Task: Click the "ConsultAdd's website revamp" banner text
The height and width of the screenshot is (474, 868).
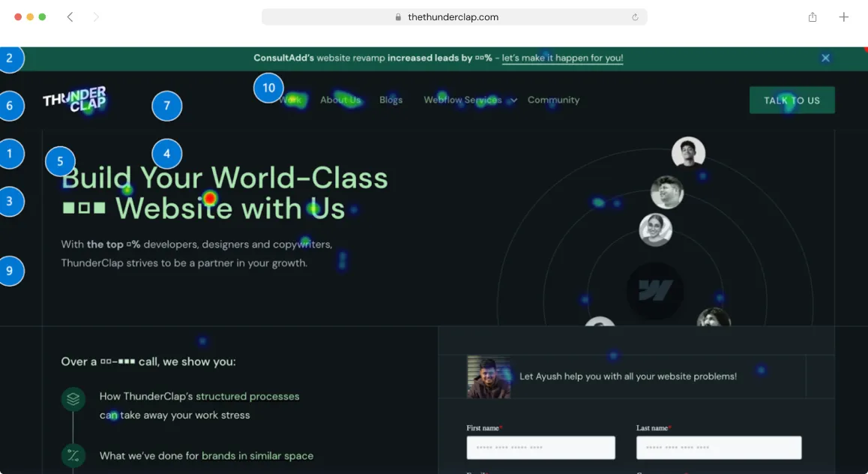Action: pyautogui.click(x=319, y=58)
